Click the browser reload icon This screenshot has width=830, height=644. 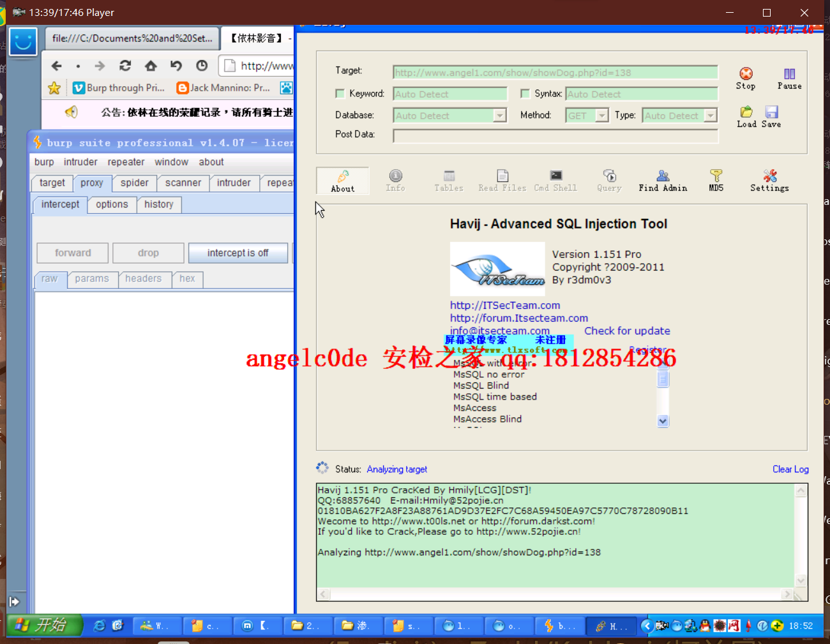pyautogui.click(x=125, y=66)
